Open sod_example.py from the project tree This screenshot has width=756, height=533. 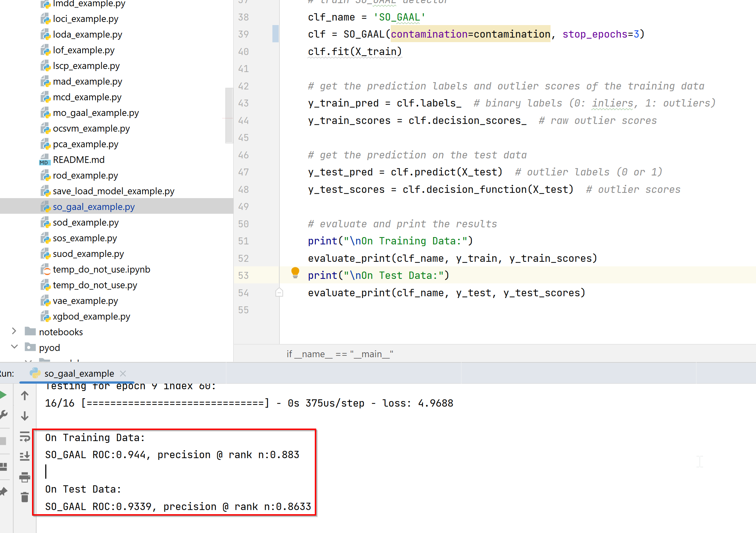pyautogui.click(x=85, y=222)
